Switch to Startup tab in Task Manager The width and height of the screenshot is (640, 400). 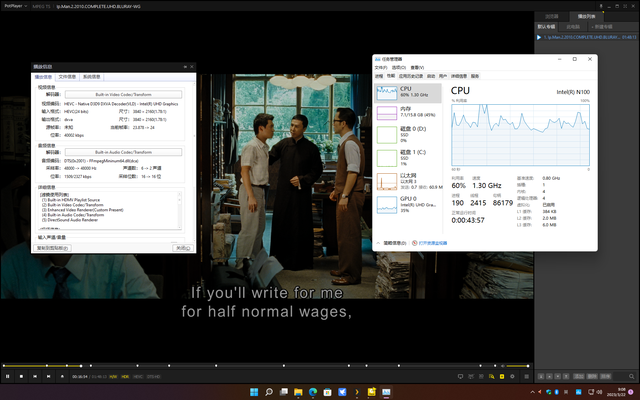click(x=431, y=76)
